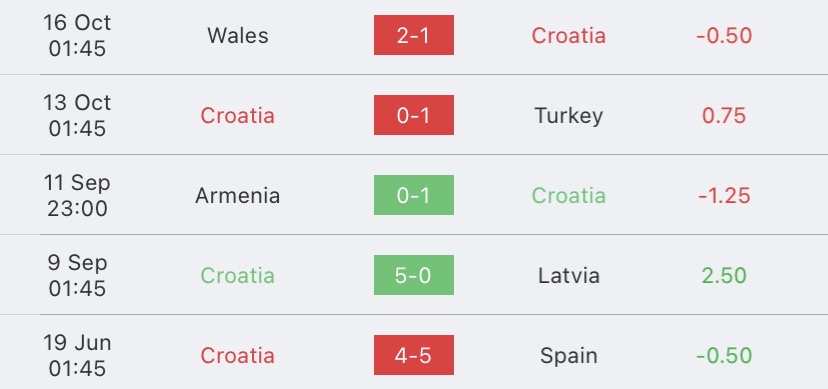Open the Latvia team link
828x389 pixels.
(568, 276)
